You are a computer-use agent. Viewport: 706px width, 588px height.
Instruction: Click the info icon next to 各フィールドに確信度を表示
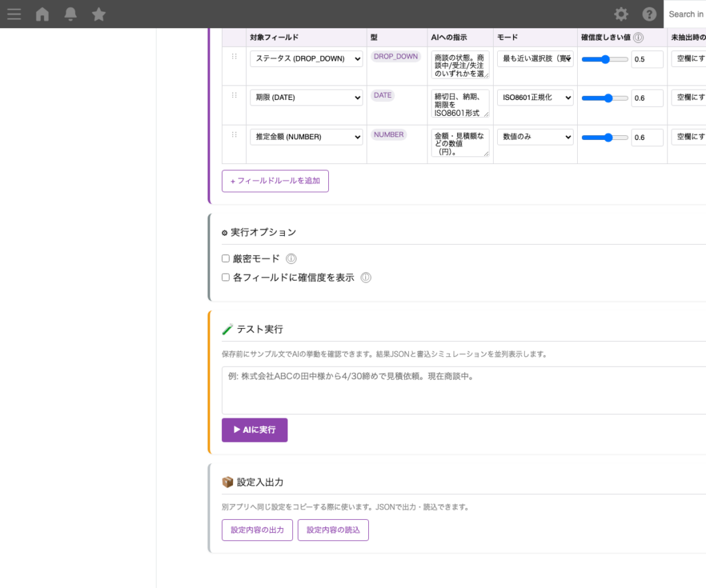365,277
